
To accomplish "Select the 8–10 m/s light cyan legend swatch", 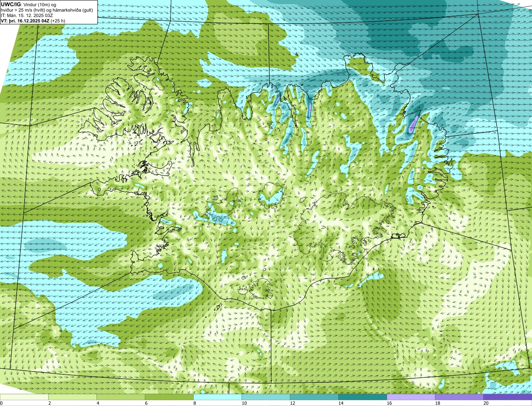I will click(x=218, y=397).
